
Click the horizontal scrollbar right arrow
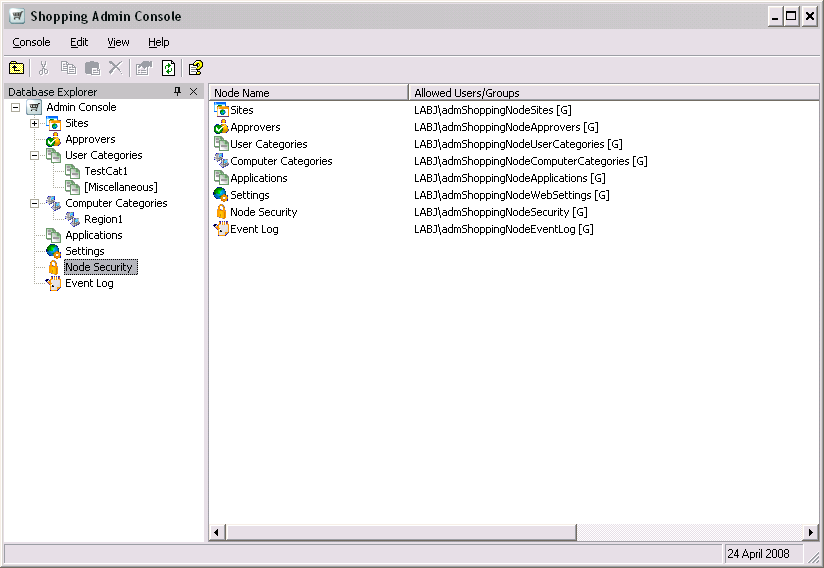coord(811,532)
